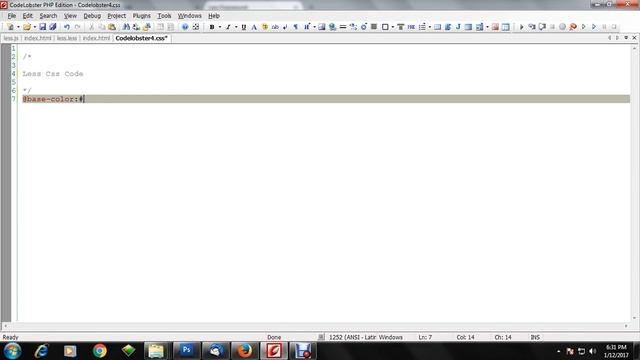
Task: Open the New file dropdown arrow
Action: click(18, 27)
